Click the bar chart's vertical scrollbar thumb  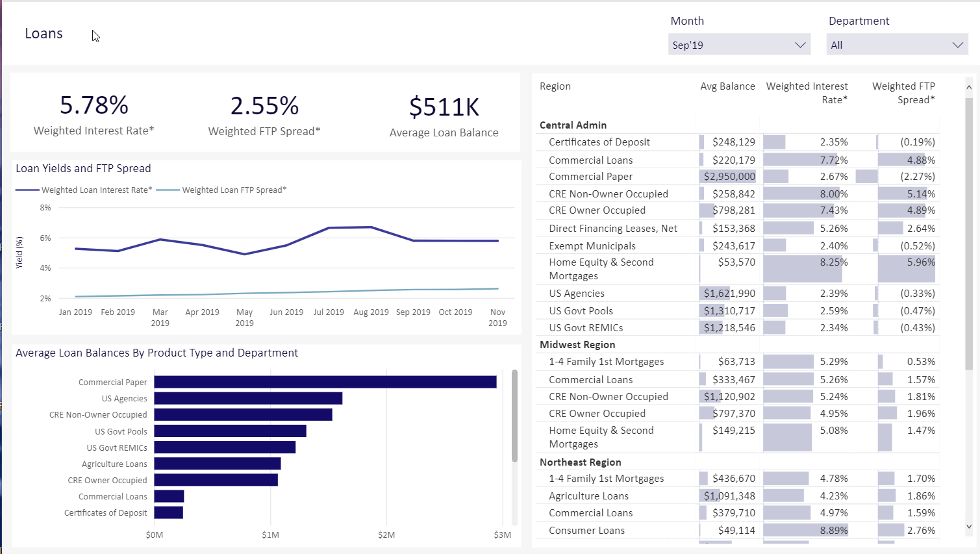click(x=514, y=416)
